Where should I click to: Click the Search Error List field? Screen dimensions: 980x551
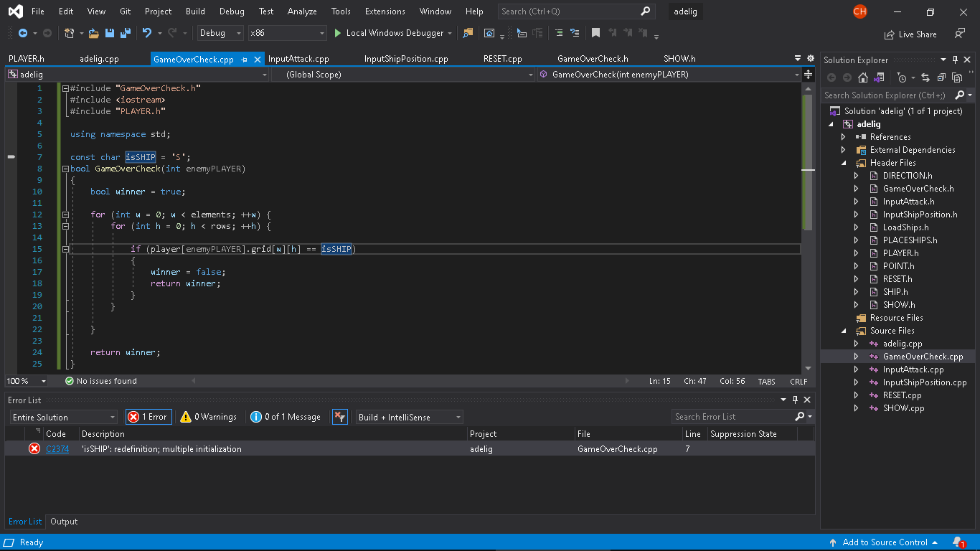[733, 417]
